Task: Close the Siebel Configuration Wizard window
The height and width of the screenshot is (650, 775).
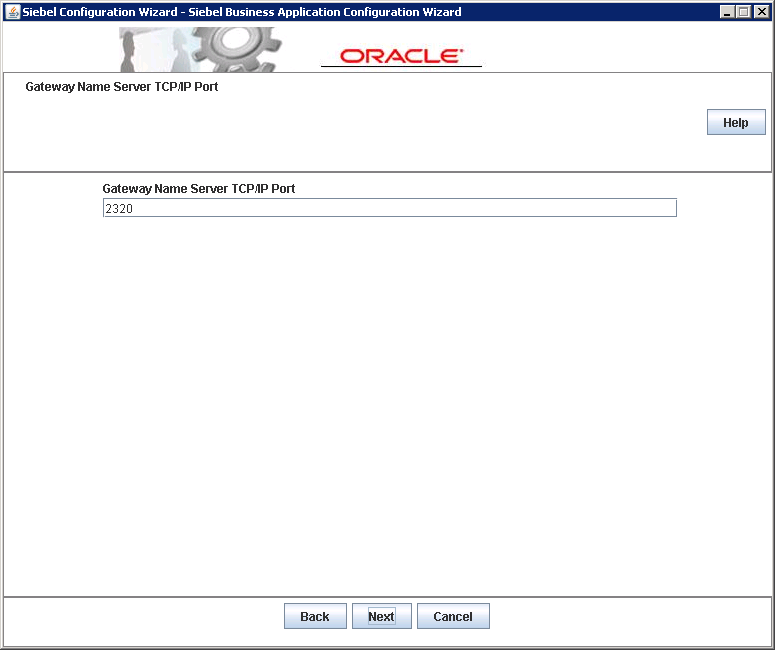Action: (762, 12)
